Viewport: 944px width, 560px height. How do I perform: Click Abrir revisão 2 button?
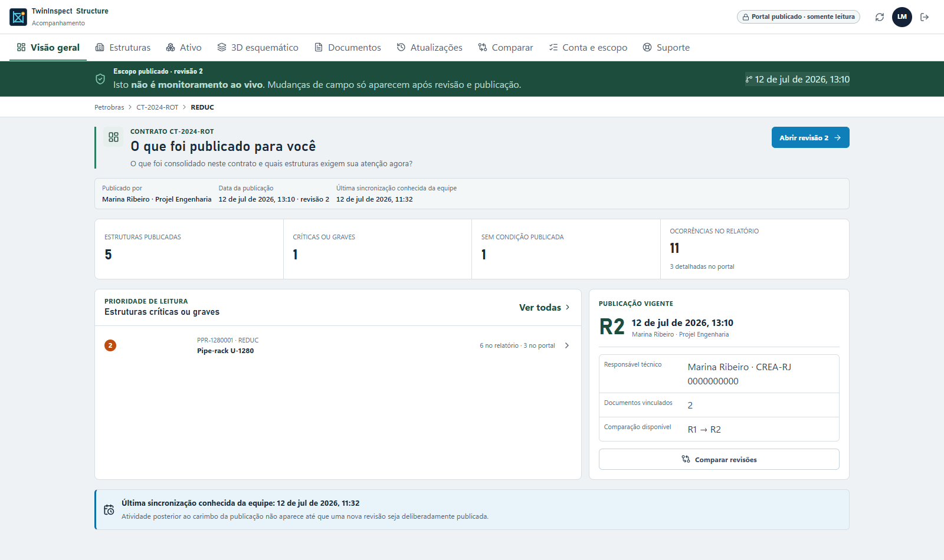[x=811, y=137]
